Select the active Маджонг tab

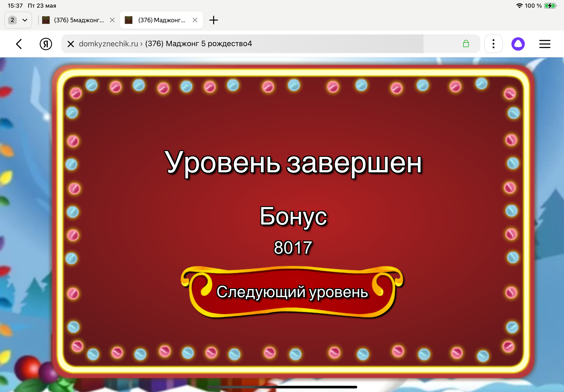(x=162, y=20)
